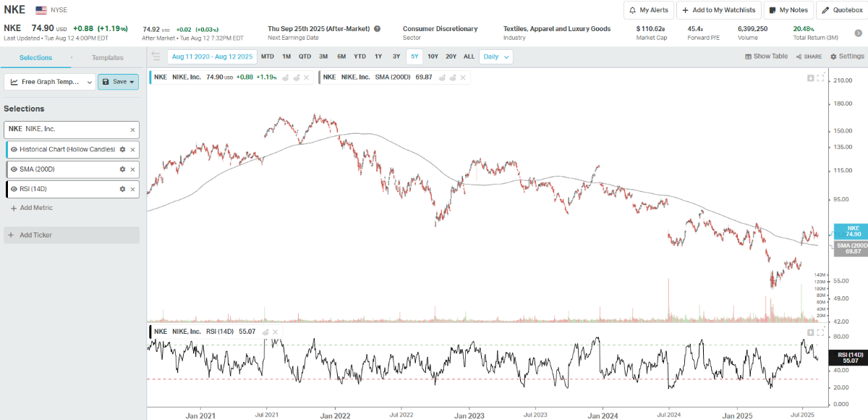
Task: Select ALL time range
Action: click(469, 56)
